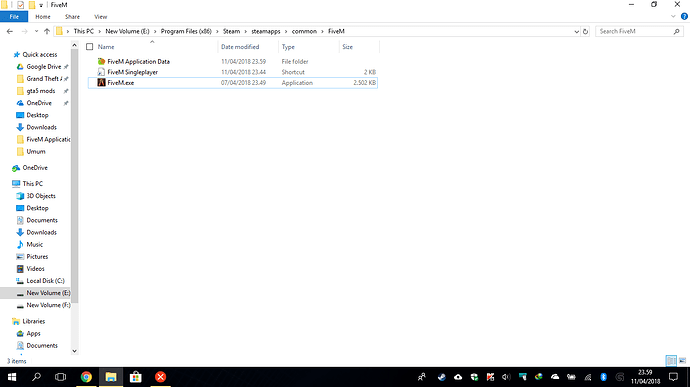Sort files by Size column
Screen dimensions: 690x387
point(348,47)
